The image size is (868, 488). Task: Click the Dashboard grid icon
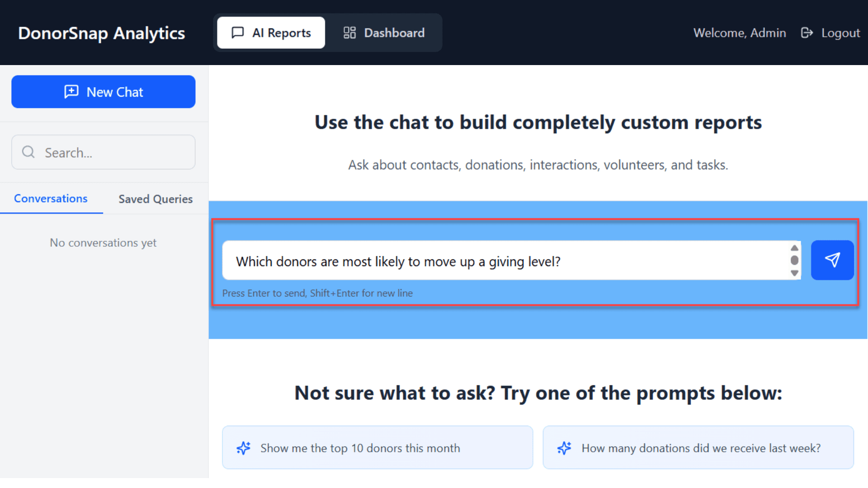tap(349, 33)
